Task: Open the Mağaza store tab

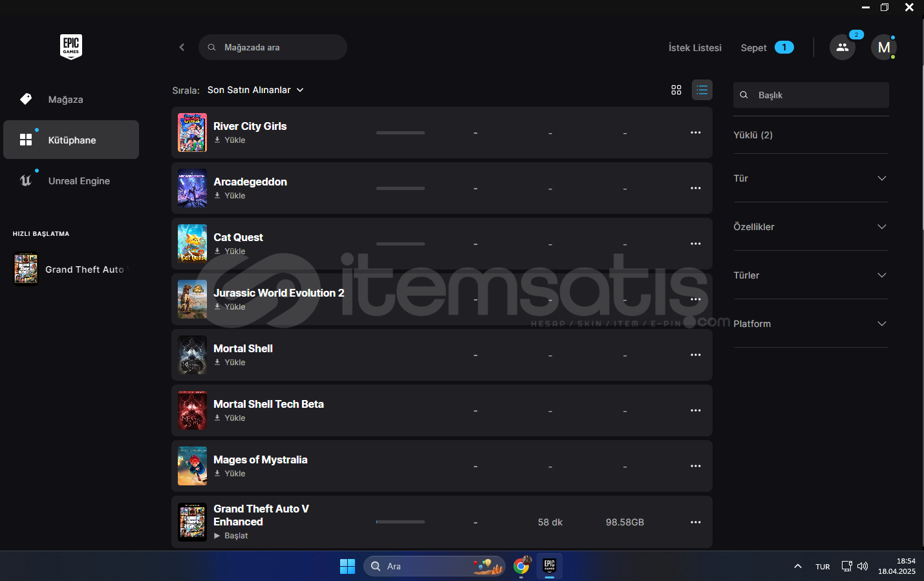Action: (71, 99)
